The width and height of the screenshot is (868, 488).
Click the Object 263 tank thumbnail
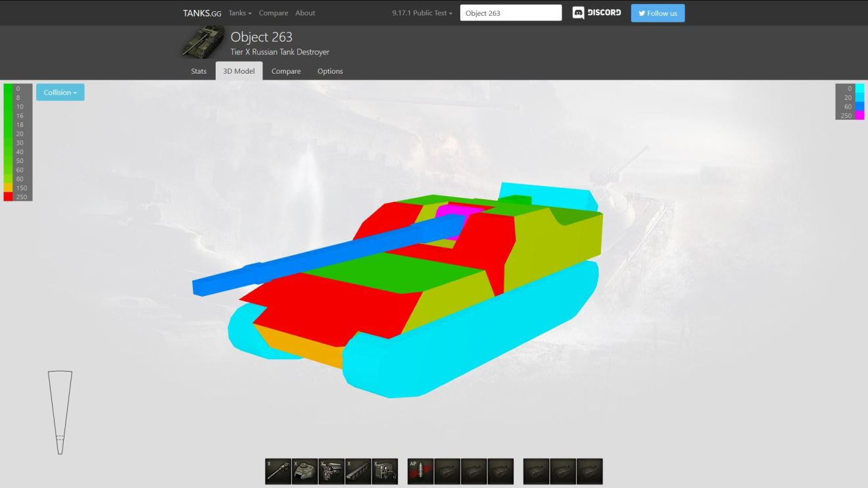click(203, 42)
